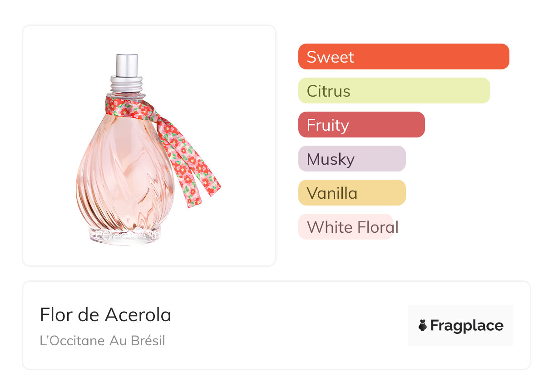
Task: Click the silver spray cap of the bottle
Action: pos(127,65)
